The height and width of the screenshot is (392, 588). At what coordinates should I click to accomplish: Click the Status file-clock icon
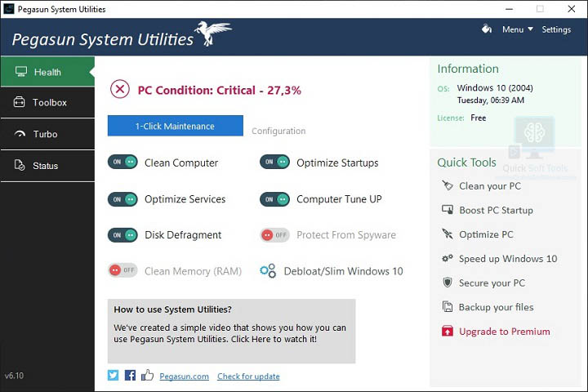(20, 165)
